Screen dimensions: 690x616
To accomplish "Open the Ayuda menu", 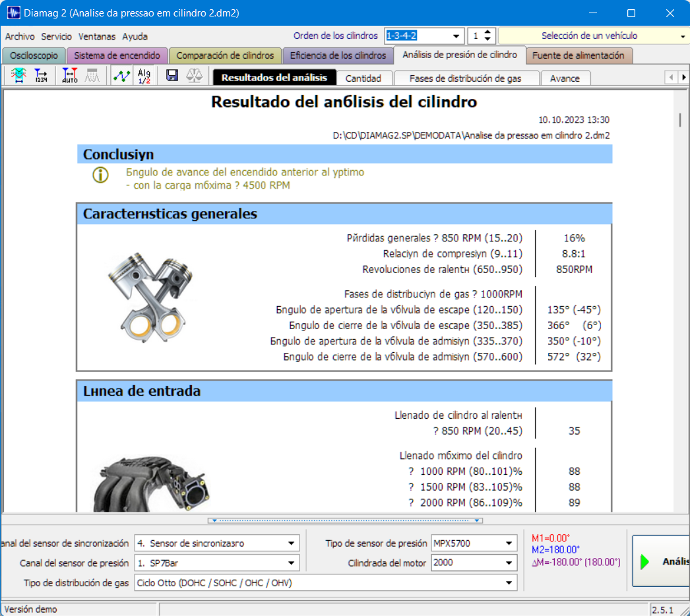I will (135, 36).
